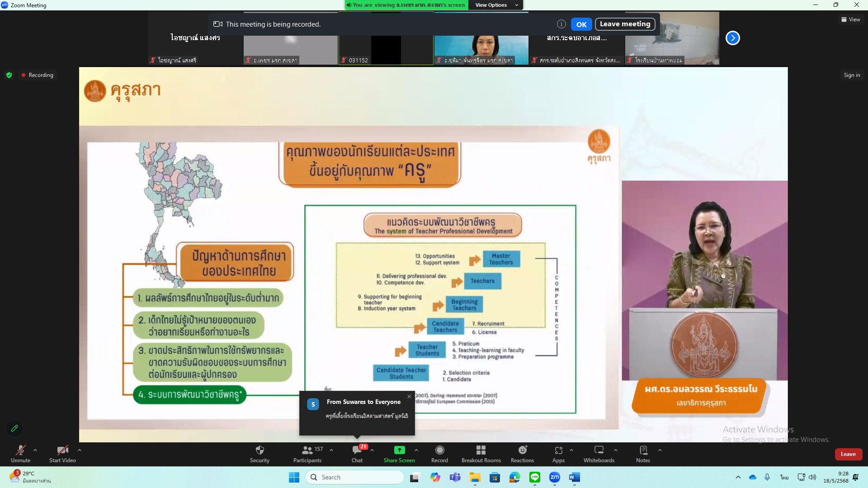Show hidden system tray icons
868x488 pixels.
(x=738, y=477)
